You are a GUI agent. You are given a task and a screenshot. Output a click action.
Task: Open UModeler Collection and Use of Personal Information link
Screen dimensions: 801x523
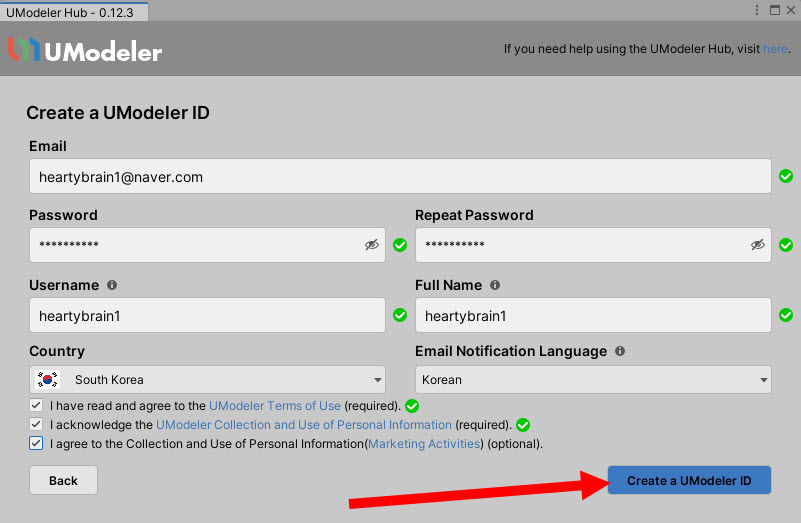coord(304,424)
